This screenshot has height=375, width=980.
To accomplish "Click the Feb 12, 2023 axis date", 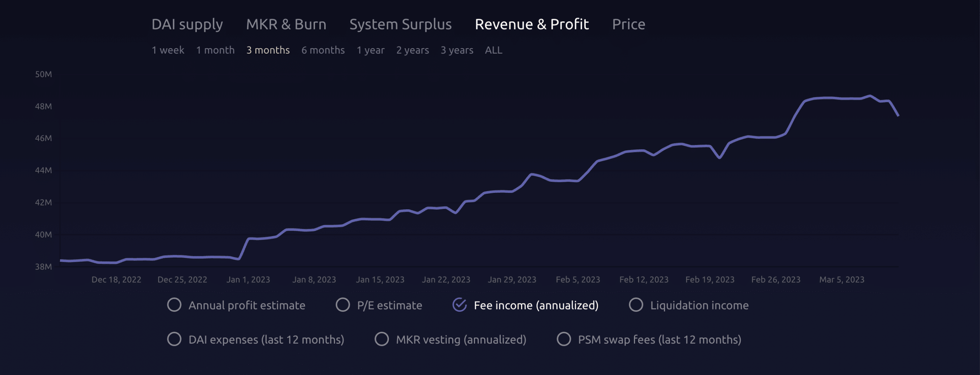I will tap(644, 280).
